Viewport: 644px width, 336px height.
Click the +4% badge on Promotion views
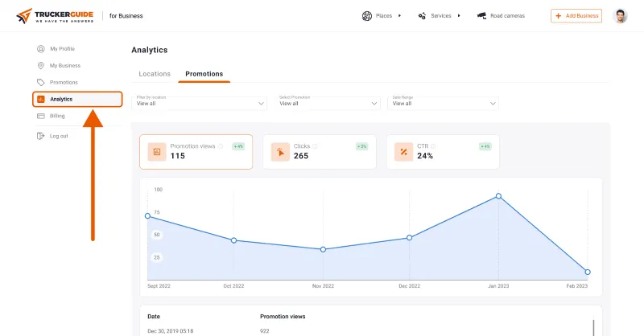click(x=238, y=146)
